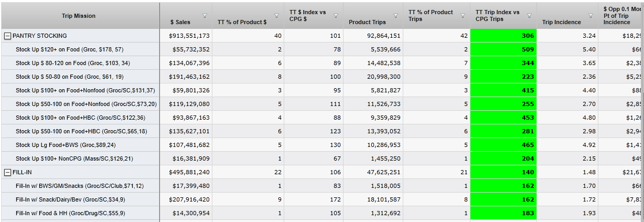The height and width of the screenshot is (222, 644).
Task: Click the $913,551,173 sales cell
Action: click(x=189, y=36)
